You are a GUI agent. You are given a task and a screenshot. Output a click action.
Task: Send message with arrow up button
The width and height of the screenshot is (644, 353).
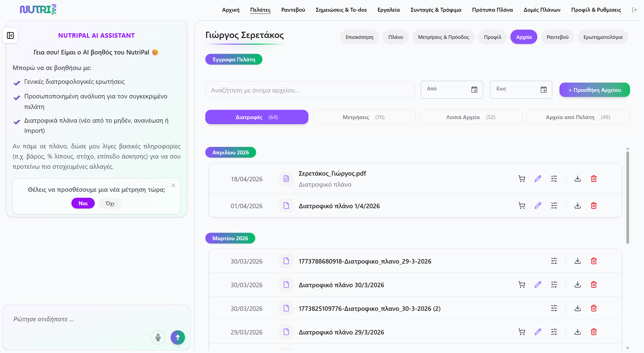[178, 337]
